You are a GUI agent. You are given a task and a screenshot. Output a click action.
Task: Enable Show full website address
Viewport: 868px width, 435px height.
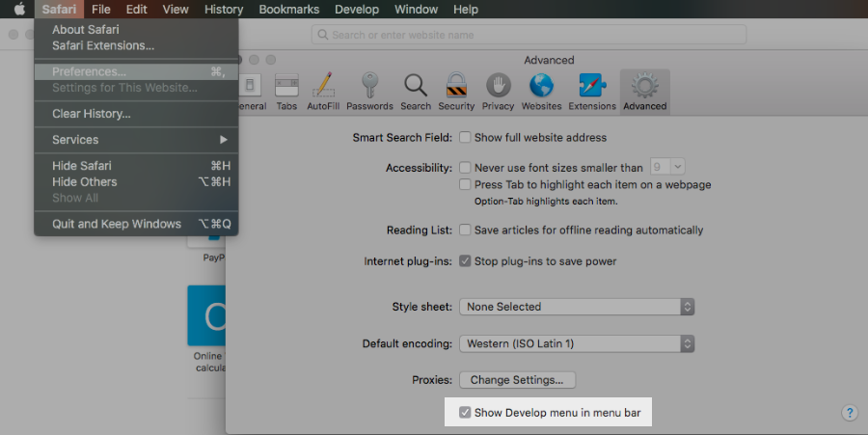[x=465, y=138]
